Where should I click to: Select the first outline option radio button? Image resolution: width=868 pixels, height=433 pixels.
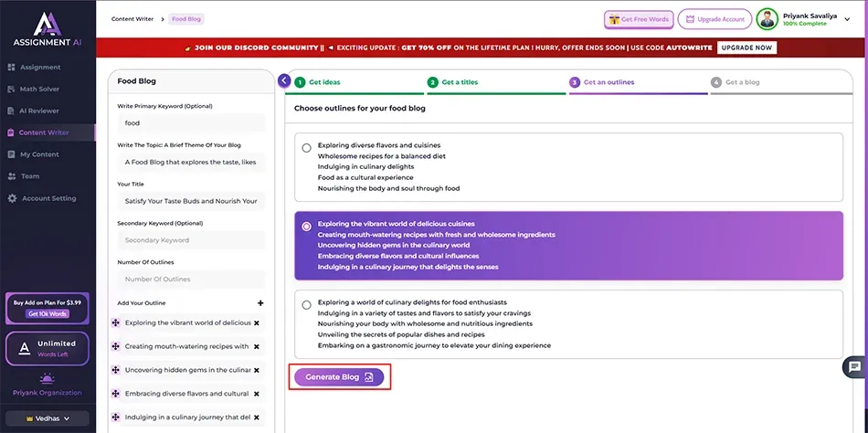point(306,148)
